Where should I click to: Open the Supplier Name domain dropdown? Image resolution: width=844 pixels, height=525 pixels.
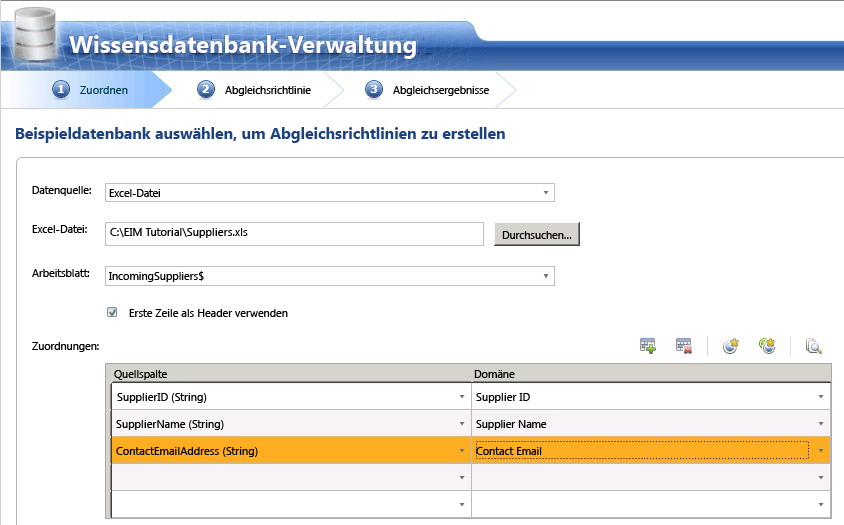click(821, 424)
